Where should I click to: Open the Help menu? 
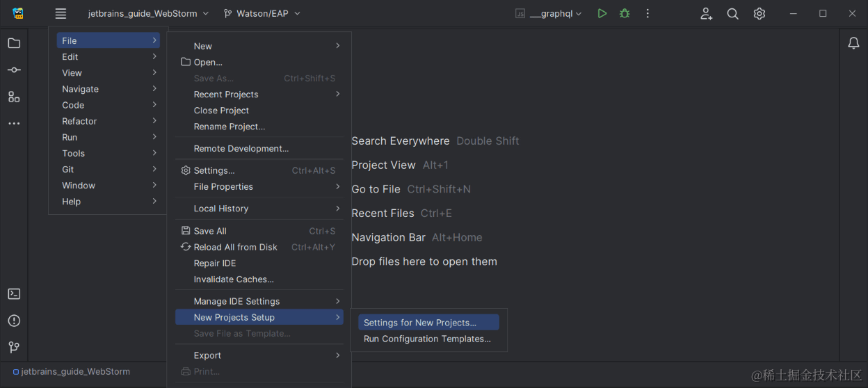click(108, 202)
